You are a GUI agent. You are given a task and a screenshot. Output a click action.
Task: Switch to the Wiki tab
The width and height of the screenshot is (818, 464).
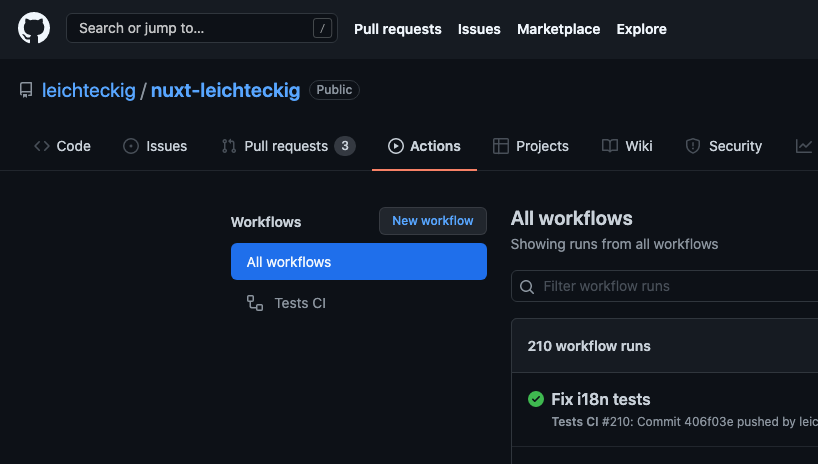pos(627,146)
